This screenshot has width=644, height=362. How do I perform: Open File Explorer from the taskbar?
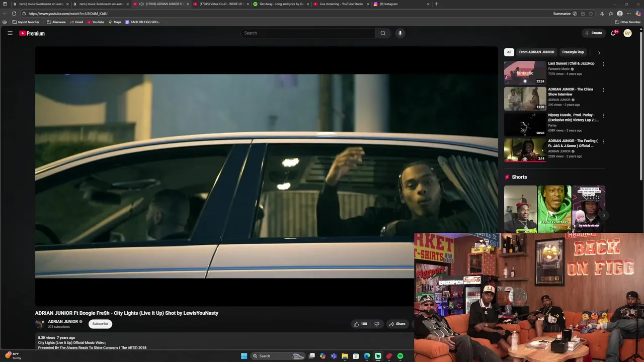[x=345, y=356]
